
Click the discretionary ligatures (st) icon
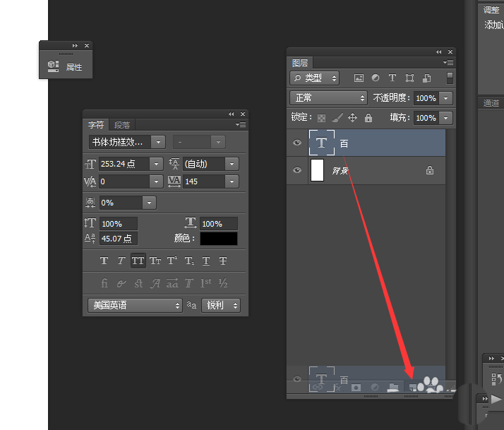138,283
